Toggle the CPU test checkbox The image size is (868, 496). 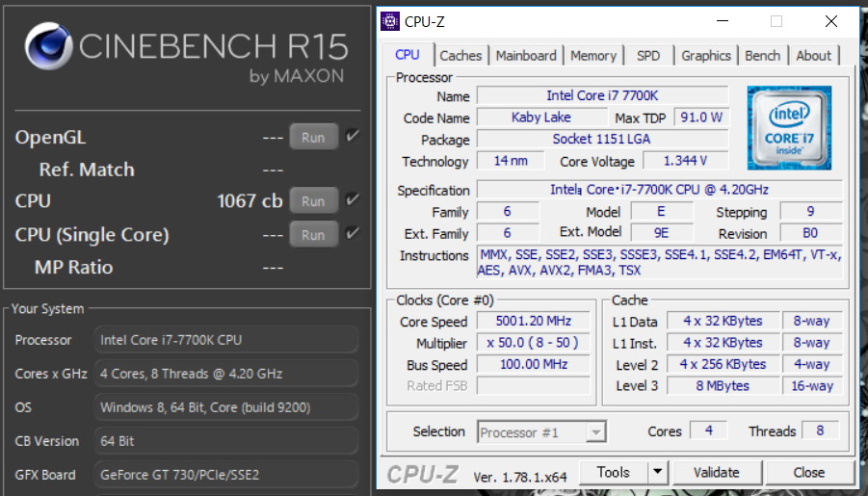click(x=352, y=199)
